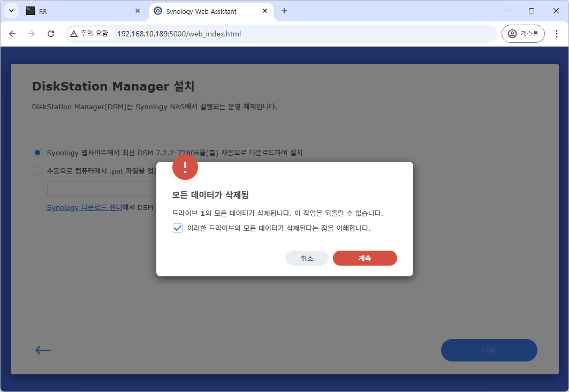Click the 다음 button

tap(489, 350)
